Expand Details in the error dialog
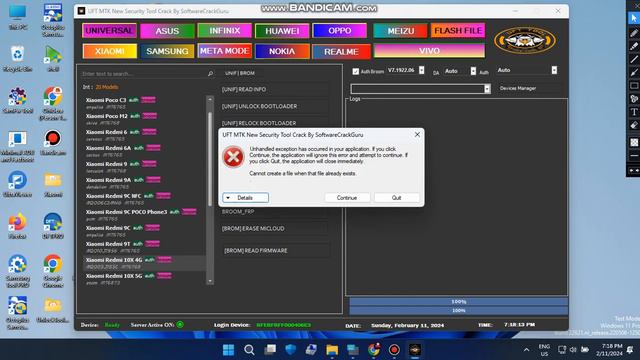Viewport: 640px width, 360px height. coord(245,198)
